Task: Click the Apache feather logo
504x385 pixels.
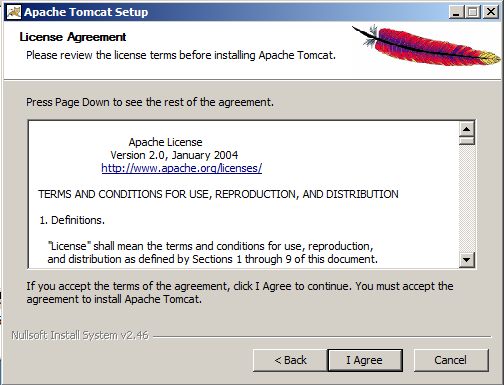Action: click(426, 45)
